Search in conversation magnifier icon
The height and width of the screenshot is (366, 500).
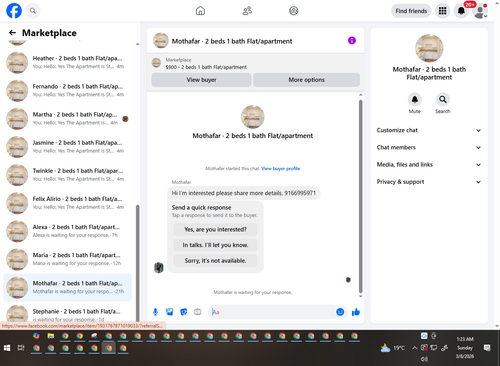(x=443, y=99)
